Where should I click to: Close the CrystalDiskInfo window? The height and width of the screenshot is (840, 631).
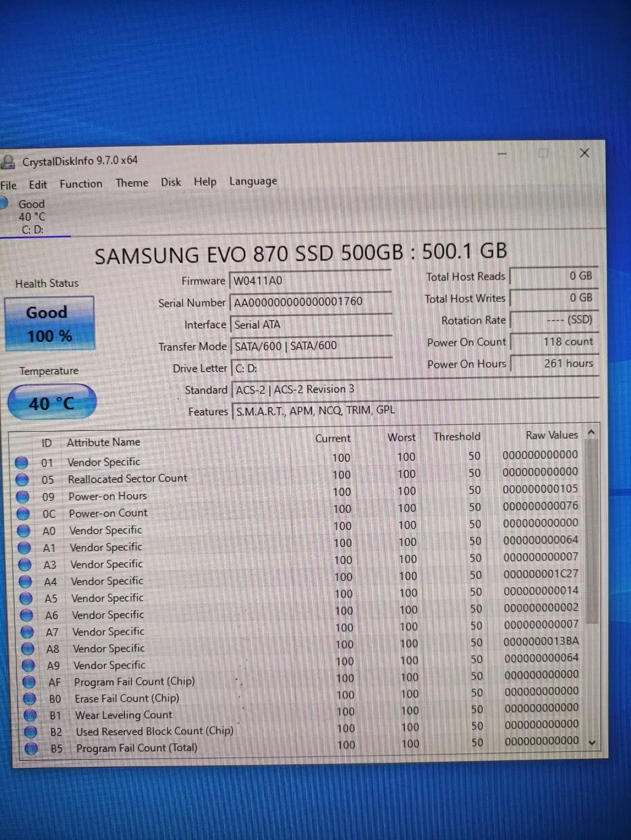[x=584, y=153]
